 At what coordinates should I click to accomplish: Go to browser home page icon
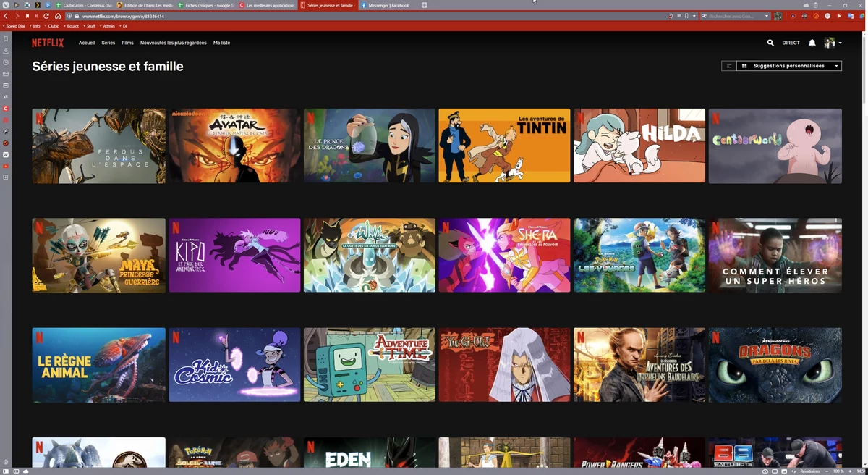click(58, 16)
